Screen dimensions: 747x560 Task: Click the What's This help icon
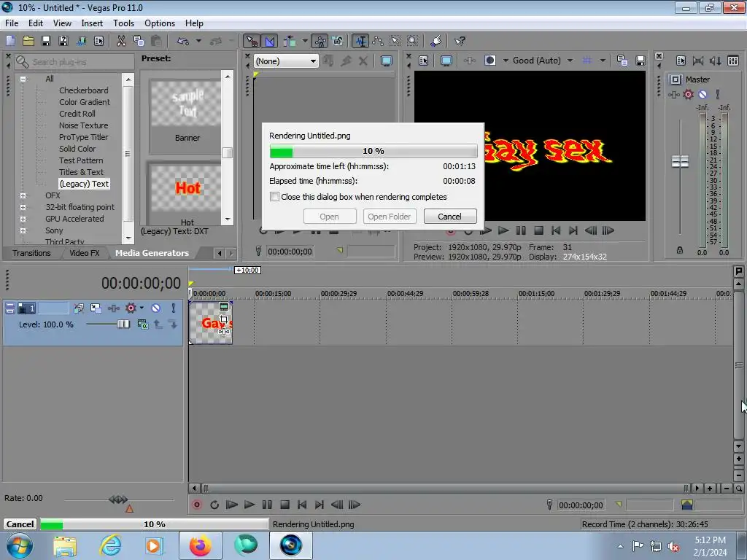[x=460, y=42]
